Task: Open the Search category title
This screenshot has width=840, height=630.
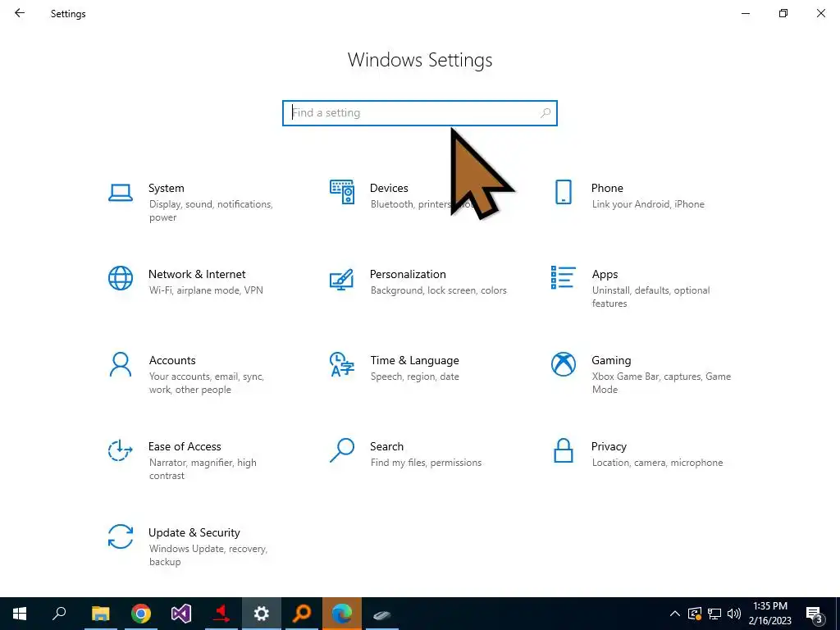Action: tap(387, 447)
